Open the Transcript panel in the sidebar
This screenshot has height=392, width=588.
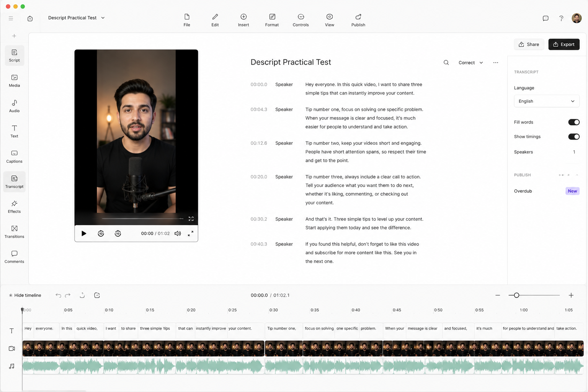tap(15, 181)
